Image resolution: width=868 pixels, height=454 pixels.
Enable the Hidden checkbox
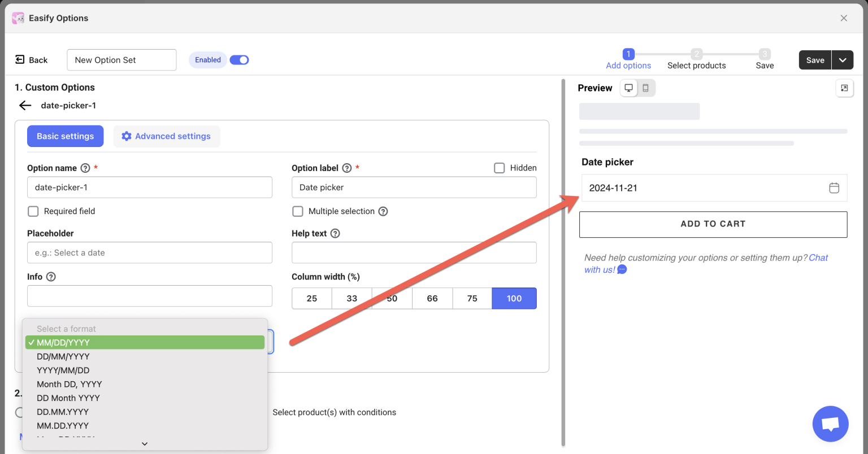[499, 168]
